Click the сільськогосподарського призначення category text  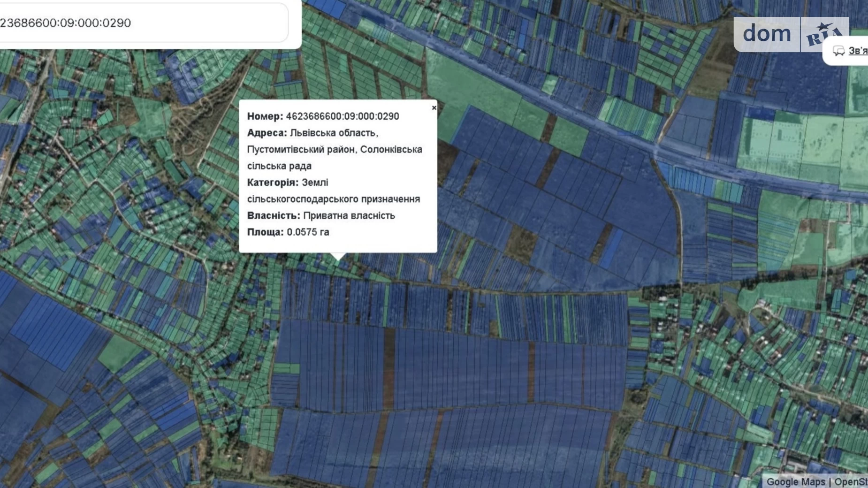click(x=334, y=199)
